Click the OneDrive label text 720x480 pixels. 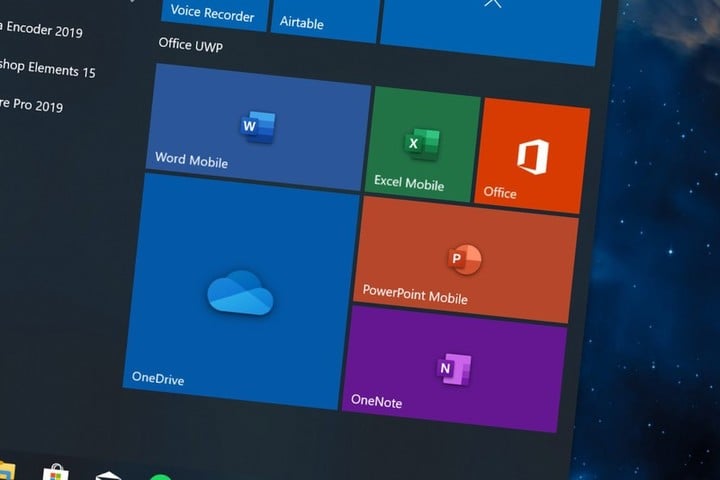point(158,378)
